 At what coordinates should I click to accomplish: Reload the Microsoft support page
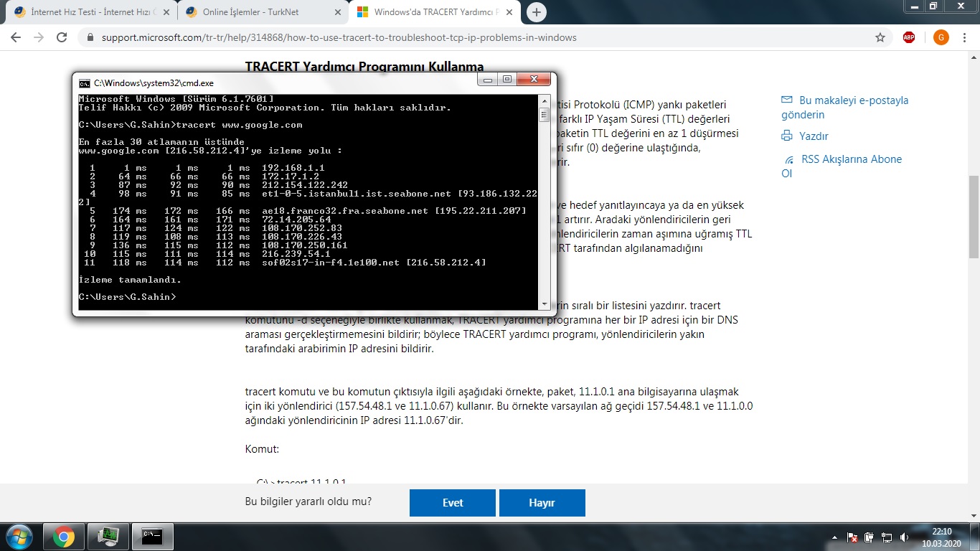point(62,37)
